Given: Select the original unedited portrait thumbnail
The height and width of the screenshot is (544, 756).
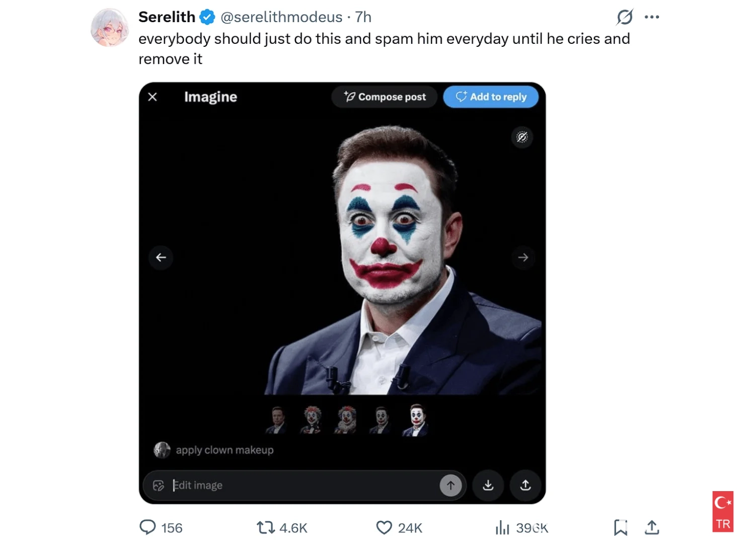Looking at the screenshot, I should coord(277,420).
